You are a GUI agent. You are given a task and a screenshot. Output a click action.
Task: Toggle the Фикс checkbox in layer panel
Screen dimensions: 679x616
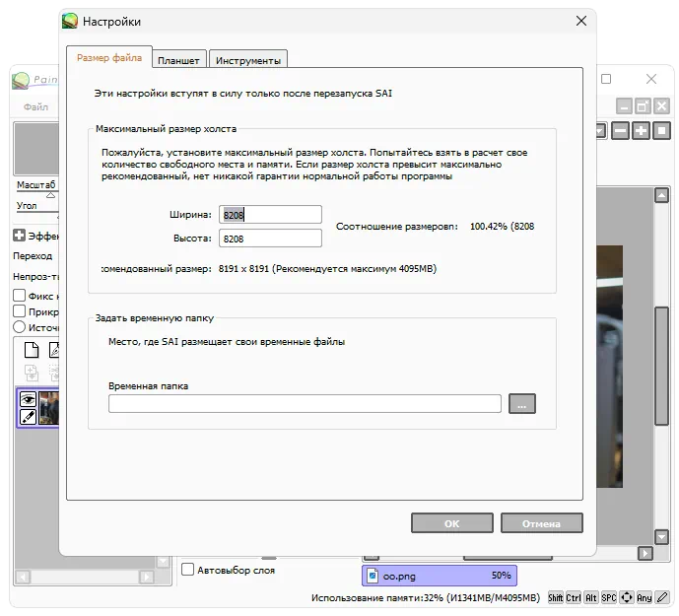(19, 296)
